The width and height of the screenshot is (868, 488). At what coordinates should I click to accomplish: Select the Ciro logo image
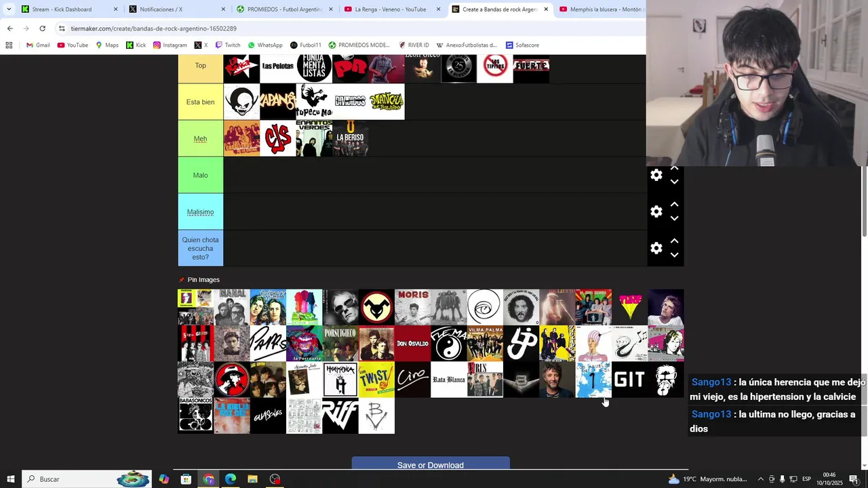(x=413, y=380)
